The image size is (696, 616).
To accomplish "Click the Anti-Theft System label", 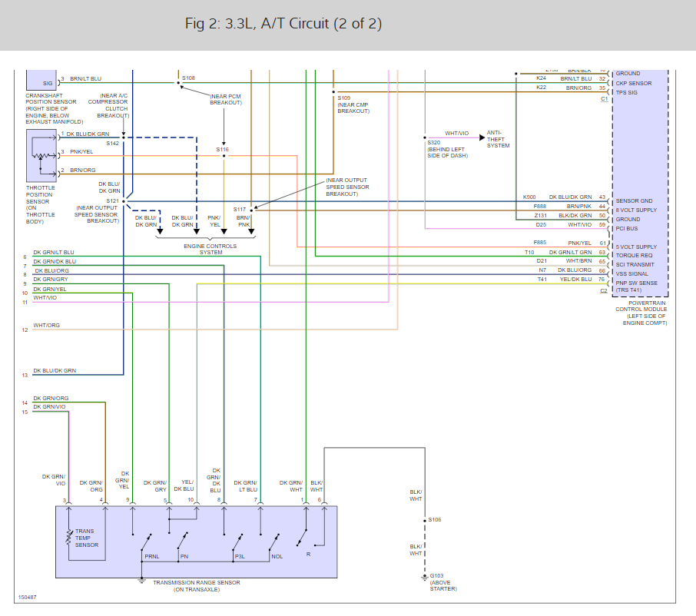I will [x=497, y=139].
